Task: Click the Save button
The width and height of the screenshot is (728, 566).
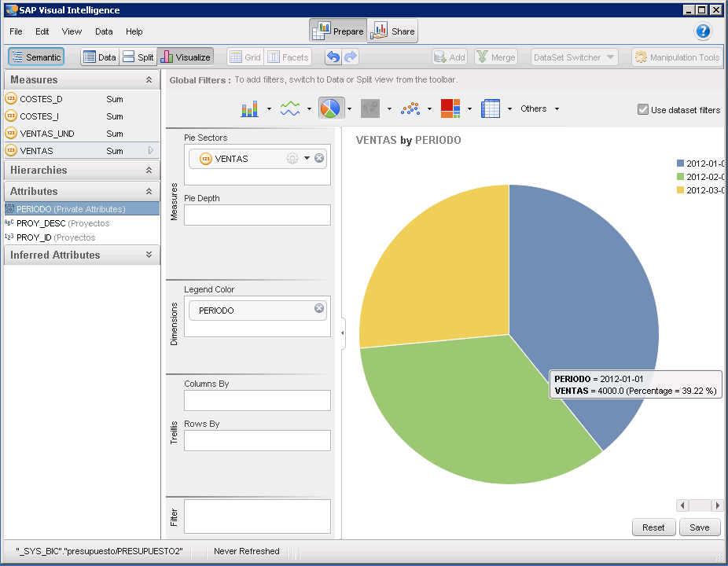Action: 699,527
